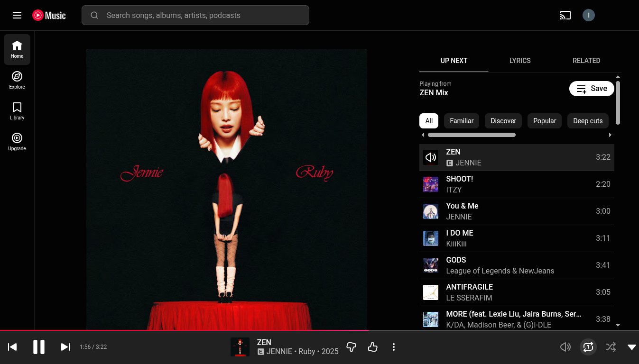Select the Discover filter chip
Image resolution: width=639 pixels, height=364 pixels.
point(503,121)
